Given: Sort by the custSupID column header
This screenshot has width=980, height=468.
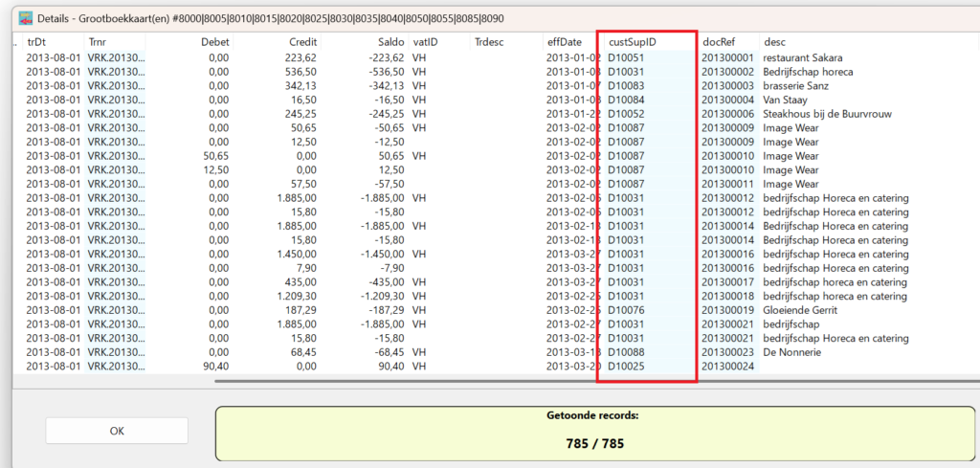Looking at the screenshot, I should tap(632, 42).
